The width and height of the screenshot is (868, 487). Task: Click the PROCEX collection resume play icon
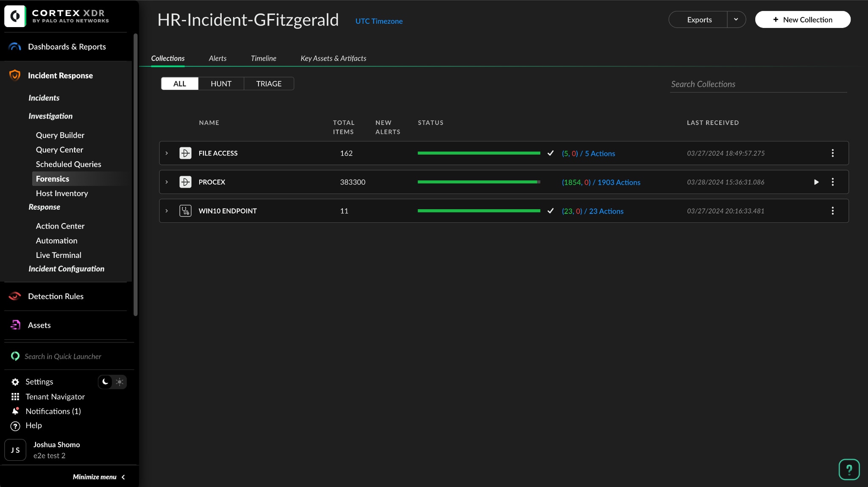pyautogui.click(x=816, y=182)
